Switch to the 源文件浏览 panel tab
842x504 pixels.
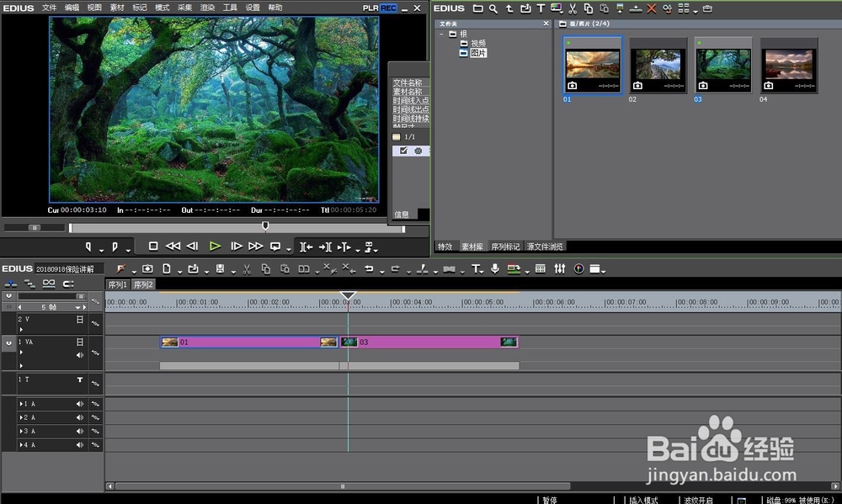pos(545,247)
